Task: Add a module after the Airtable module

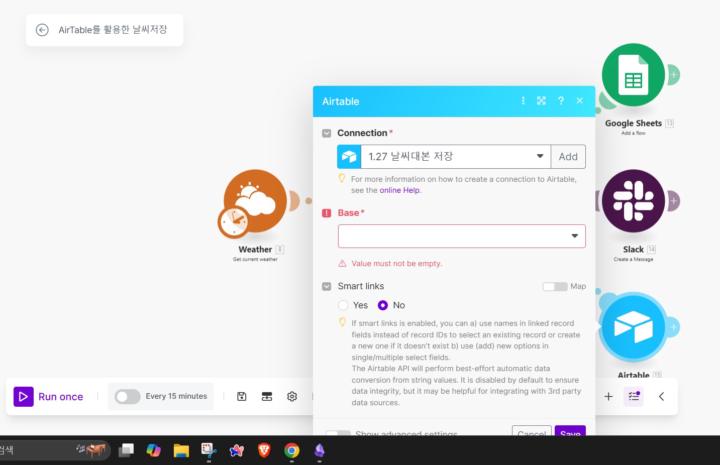Action: coord(674,327)
